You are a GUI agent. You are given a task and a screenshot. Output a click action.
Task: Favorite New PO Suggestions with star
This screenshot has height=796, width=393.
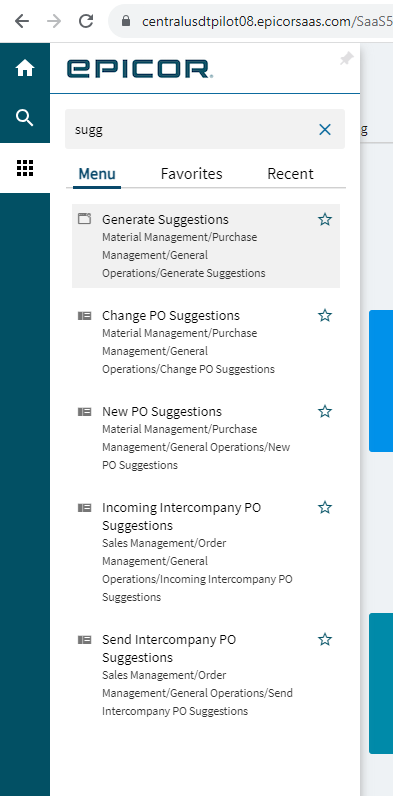tap(325, 411)
